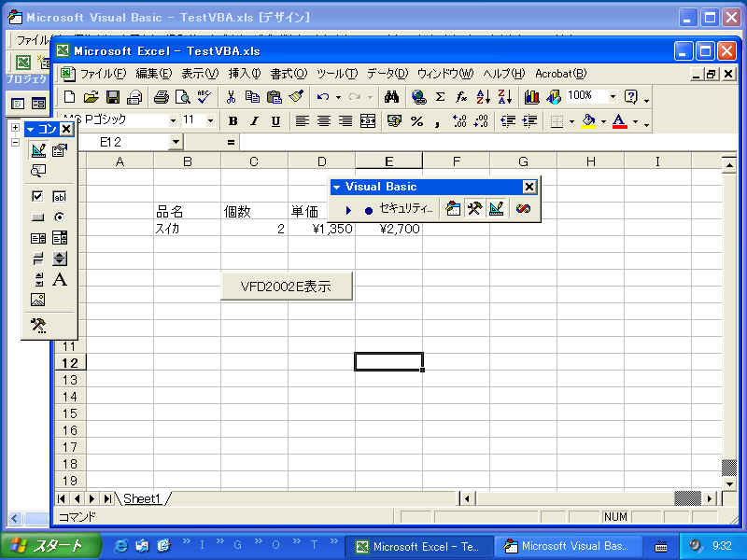Open the font color dropdown arrow
The image size is (747, 560).
pos(635,121)
